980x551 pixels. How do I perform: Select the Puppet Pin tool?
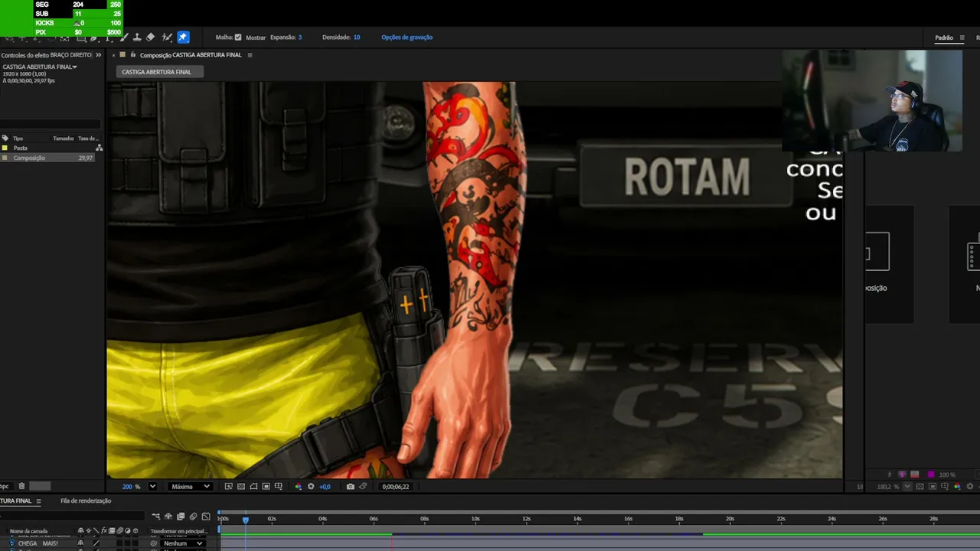[x=183, y=37]
